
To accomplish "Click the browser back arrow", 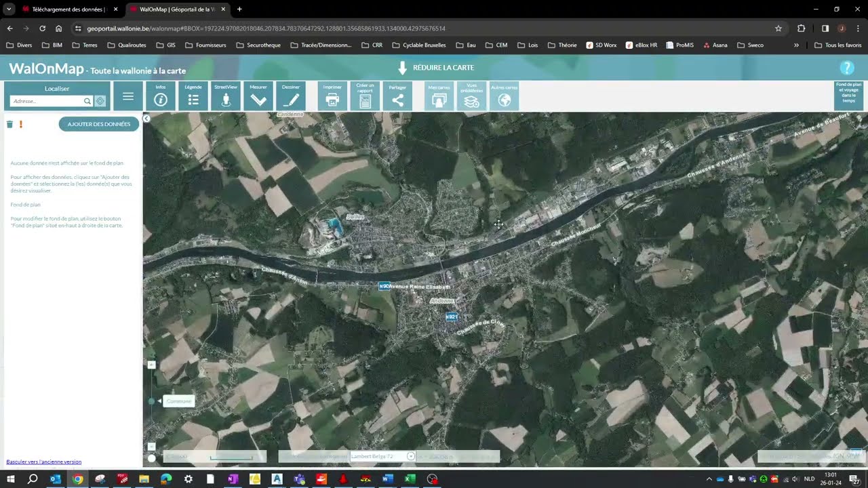I will (x=9, y=28).
